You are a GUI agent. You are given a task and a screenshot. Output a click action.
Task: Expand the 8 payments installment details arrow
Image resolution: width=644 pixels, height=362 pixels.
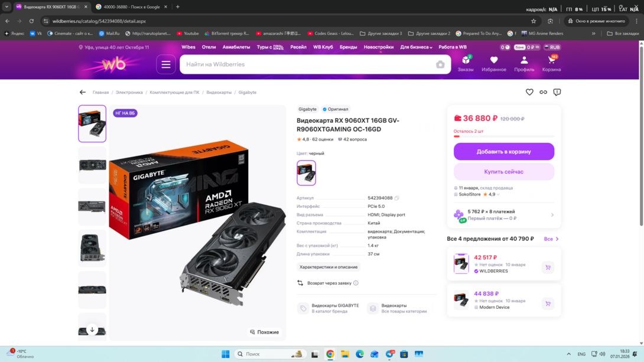click(x=552, y=215)
